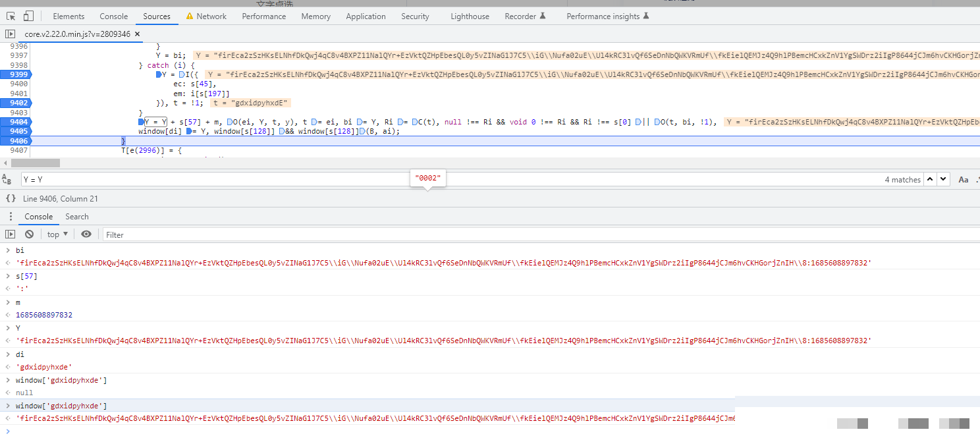
Task: Activate the inspect element picker icon
Action: click(11, 16)
